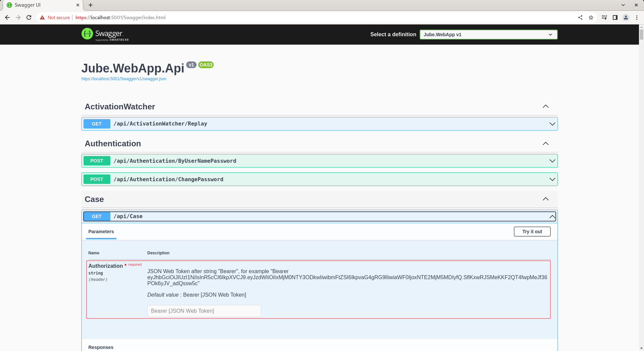Expand POST ChangePassword operation
This screenshot has width=644, height=351.
point(552,179)
